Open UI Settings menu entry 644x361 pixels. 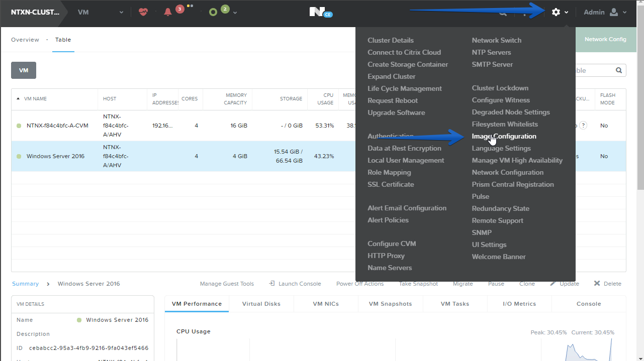pos(489,245)
